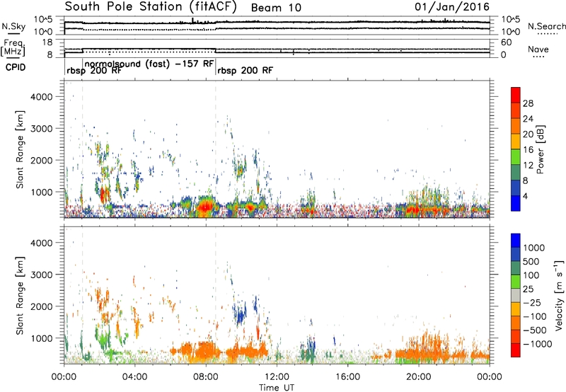This screenshot has height=392, width=566.
Task: Click the 'N.Sky' legend label
Action: (x=13, y=26)
